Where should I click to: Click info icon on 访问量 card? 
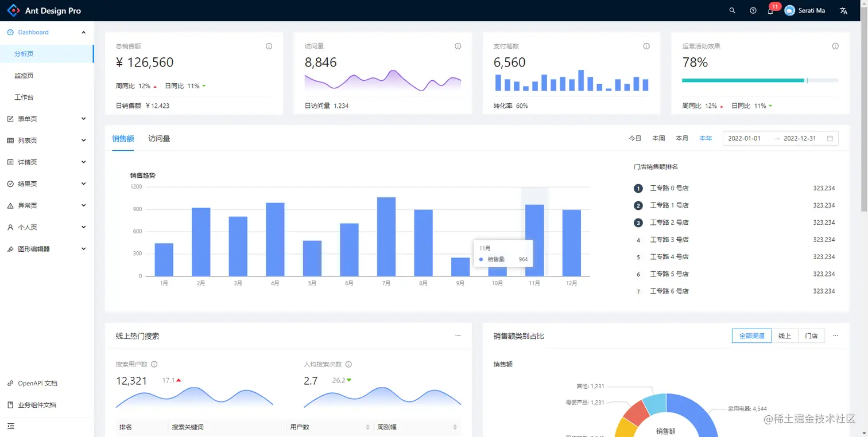[458, 46]
